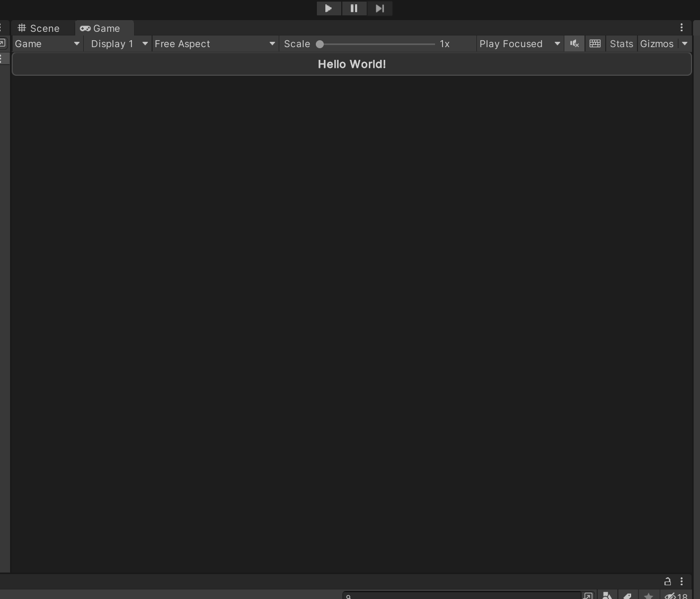Screen dimensions: 700x599
Task: Click the favorites star icon in the bottom toolbar
Action: [x=648, y=595]
